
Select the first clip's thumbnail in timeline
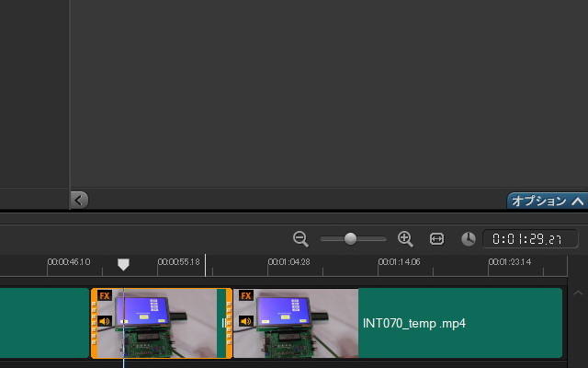click(156, 324)
